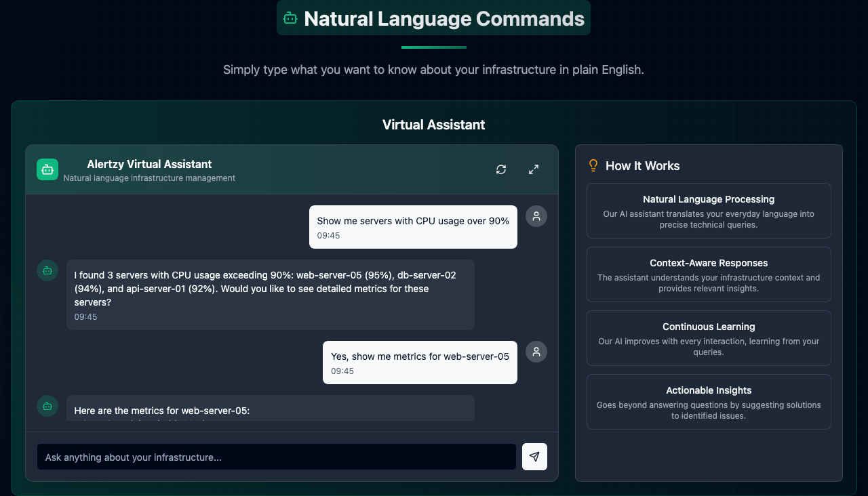Click 'Simply type what you want to know' description

click(434, 70)
